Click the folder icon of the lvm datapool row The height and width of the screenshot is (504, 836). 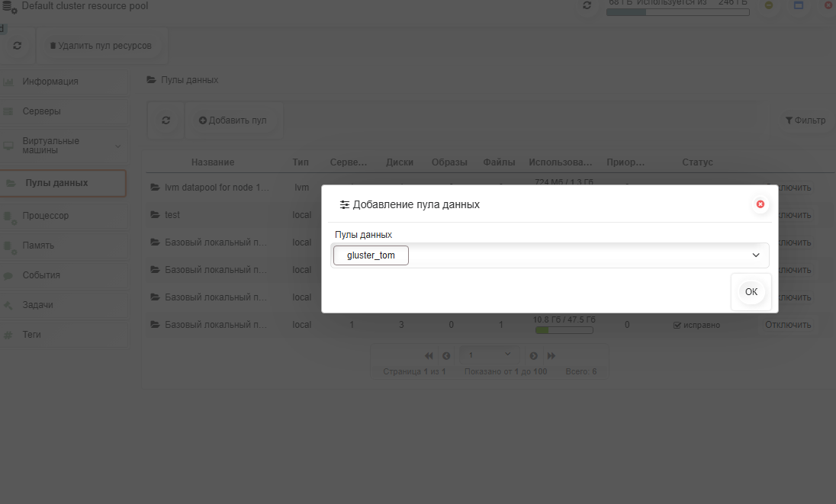point(155,188)
